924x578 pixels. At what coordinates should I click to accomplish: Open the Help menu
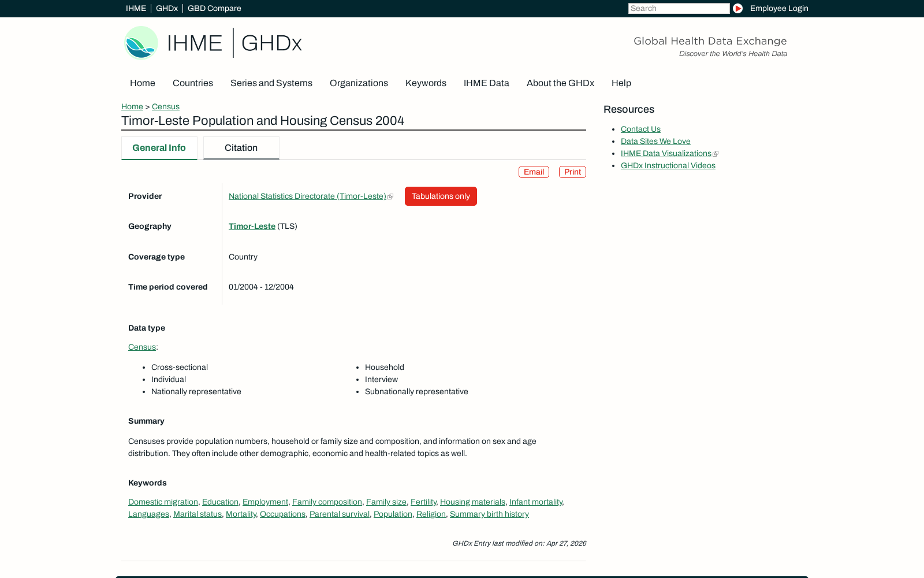[x=621, y=83]
